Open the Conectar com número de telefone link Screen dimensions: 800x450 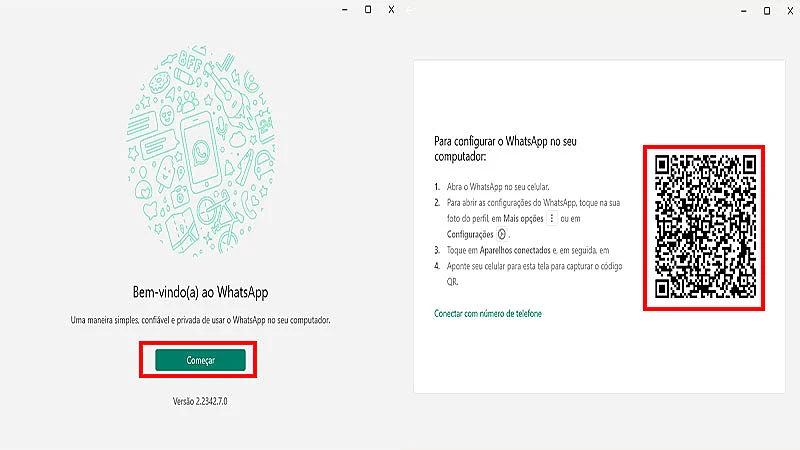(x=488, y=313)
